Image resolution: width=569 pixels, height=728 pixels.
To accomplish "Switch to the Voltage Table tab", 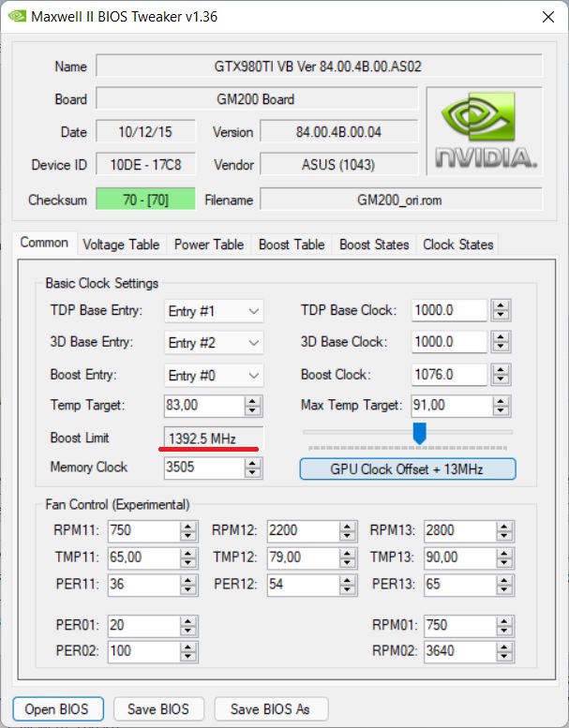I will click(x=121, y=245).
